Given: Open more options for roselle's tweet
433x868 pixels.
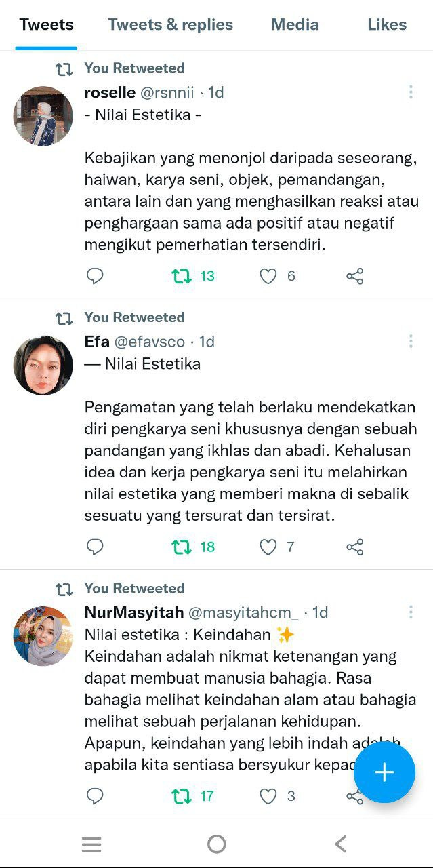Looking at the screenshot, I should pos(411,92).
